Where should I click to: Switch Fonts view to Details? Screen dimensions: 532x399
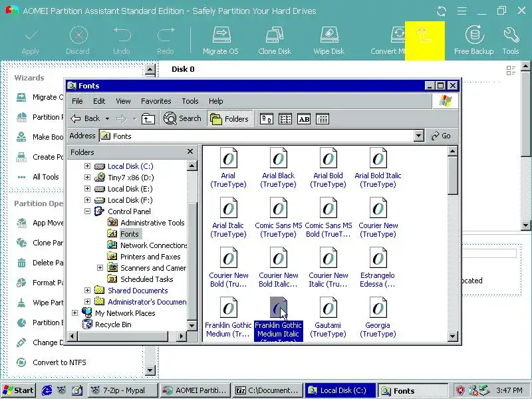pos(323,119)
